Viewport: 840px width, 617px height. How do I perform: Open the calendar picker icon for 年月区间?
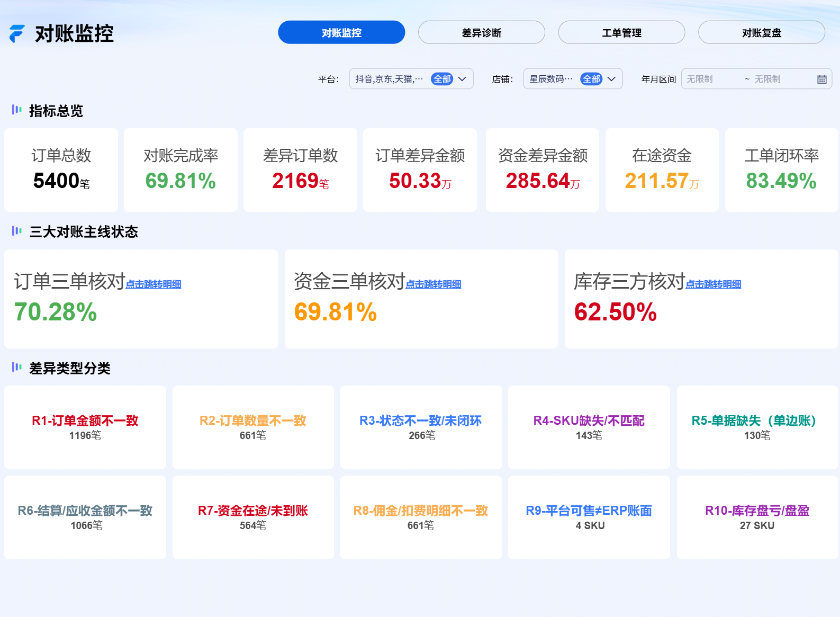pyautogui.click(x=821, y=79)
